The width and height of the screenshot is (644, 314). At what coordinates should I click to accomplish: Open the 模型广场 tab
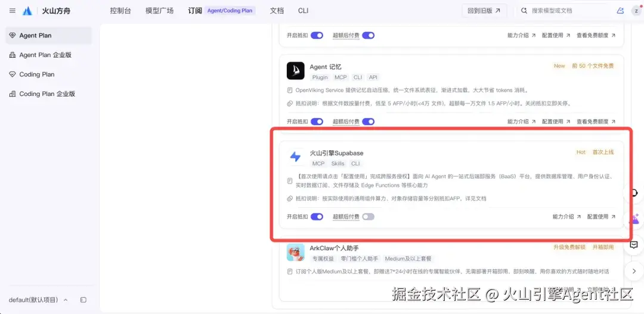pyautogui.click(x=159, y=11)
